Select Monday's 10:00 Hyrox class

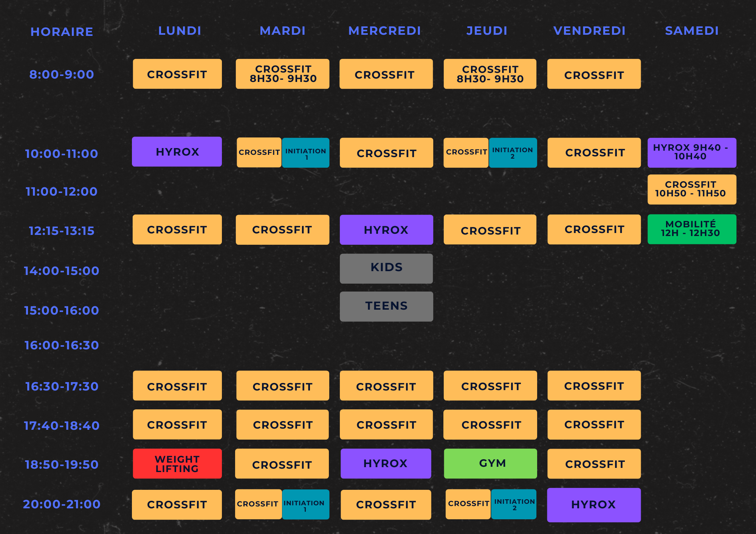tap(177, 151)
